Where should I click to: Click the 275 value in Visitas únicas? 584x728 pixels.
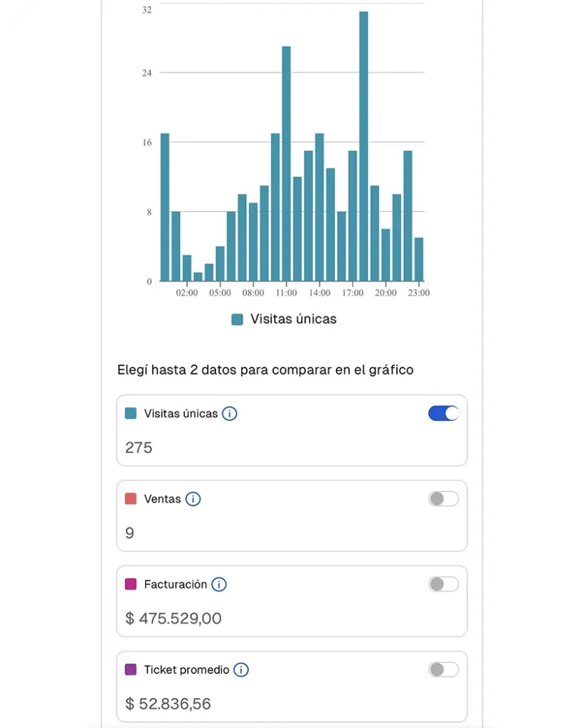click(139, 448)
